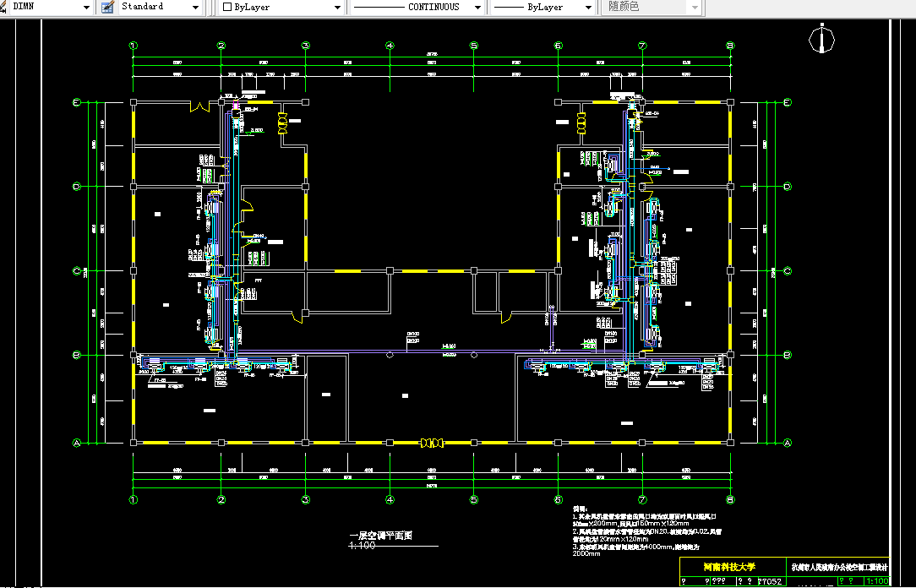The height and width of the screenshot is (588, 916).
Task: Select the yellow main entrance door symbol
Action: 432,444
